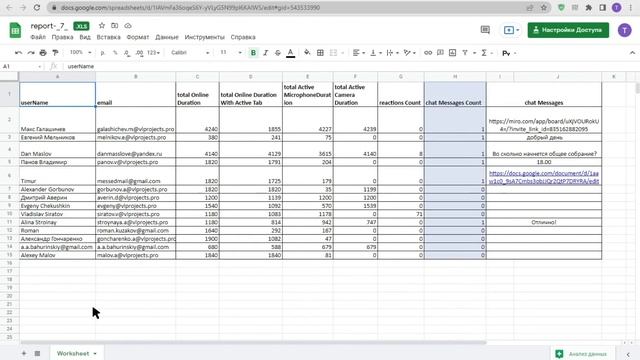
Task: Open the zoom 100% dropdown
Action: tap(80, 52)
